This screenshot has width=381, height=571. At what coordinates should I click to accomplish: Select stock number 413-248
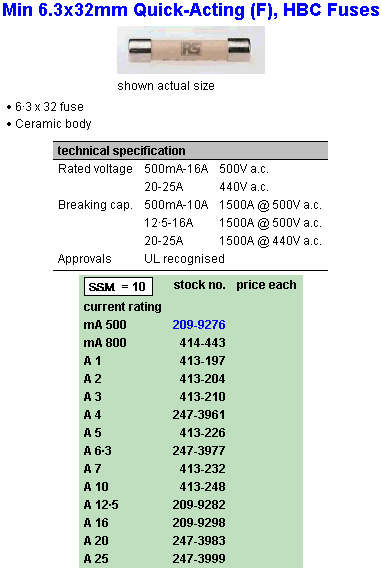click(203, 487)
